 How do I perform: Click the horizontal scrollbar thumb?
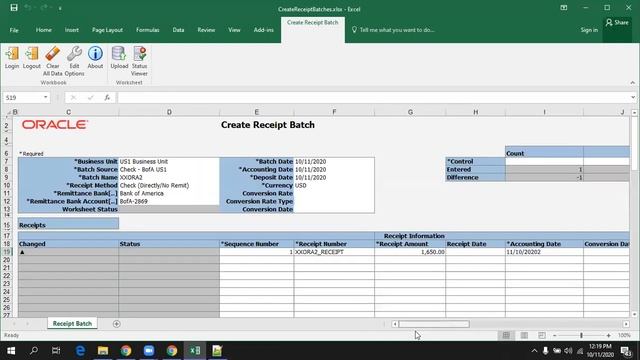pos(434,324)
